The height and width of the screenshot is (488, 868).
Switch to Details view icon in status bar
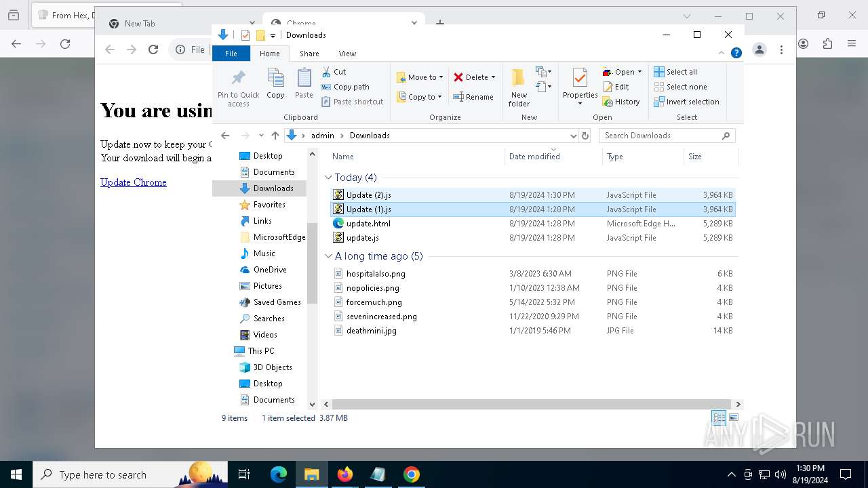pos(719,418)
